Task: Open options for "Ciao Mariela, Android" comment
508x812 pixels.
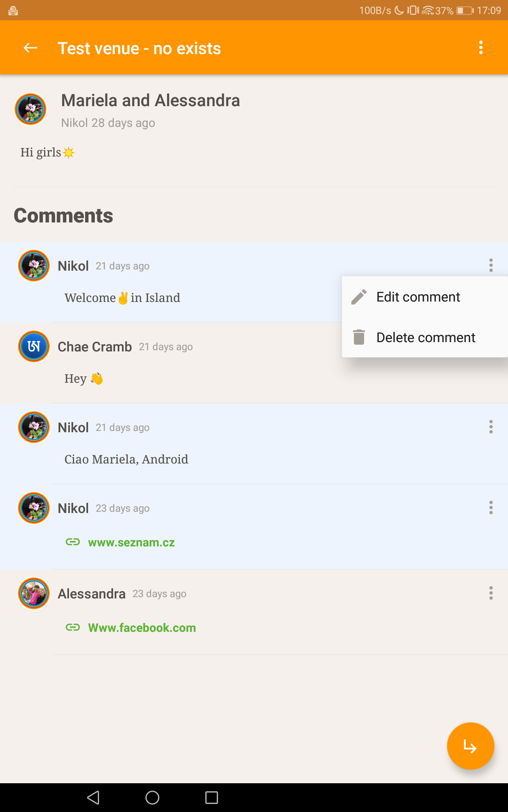Action: 491,427
